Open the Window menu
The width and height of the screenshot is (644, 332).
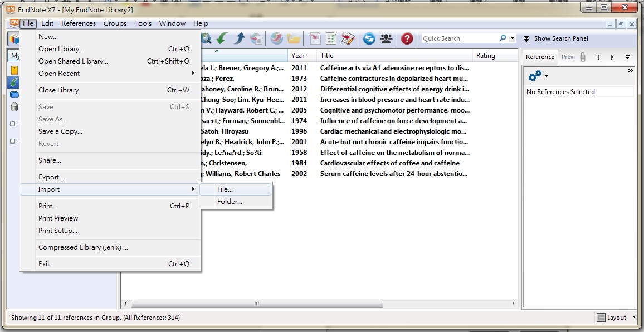tap(173, 23)
